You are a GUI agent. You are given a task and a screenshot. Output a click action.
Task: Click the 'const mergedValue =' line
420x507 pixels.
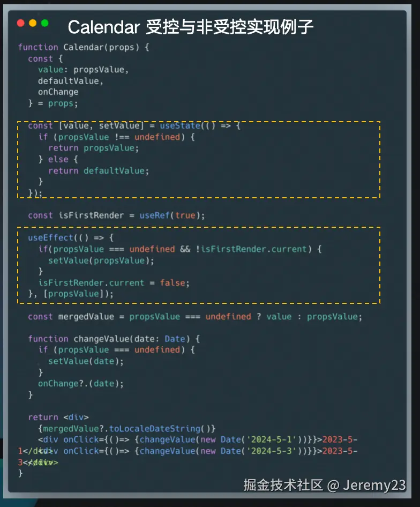195,317
